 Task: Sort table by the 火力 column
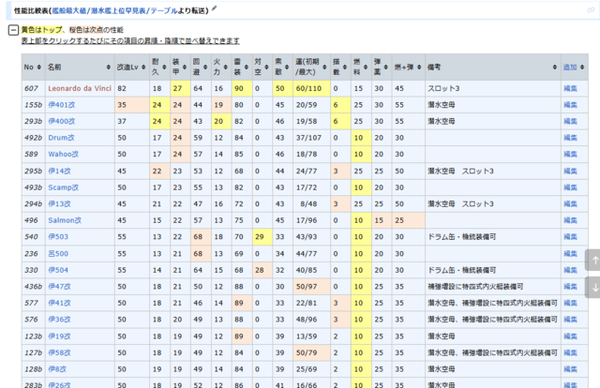[221, 67]
